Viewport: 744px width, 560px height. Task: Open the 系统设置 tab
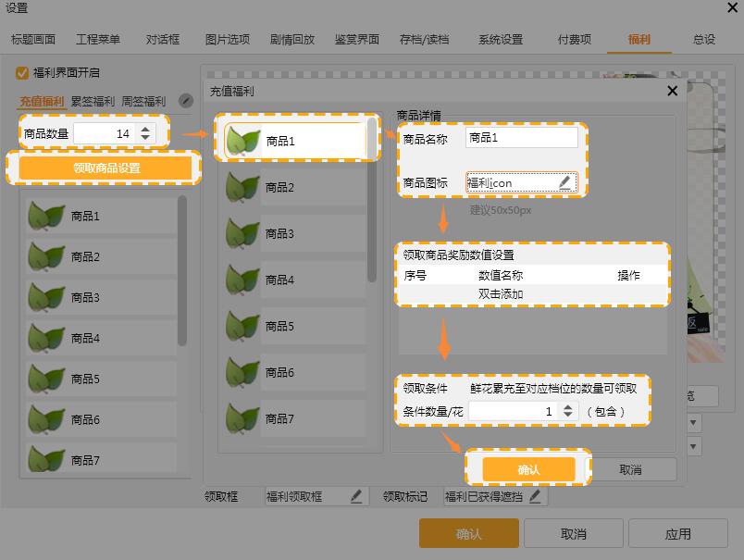501,40
